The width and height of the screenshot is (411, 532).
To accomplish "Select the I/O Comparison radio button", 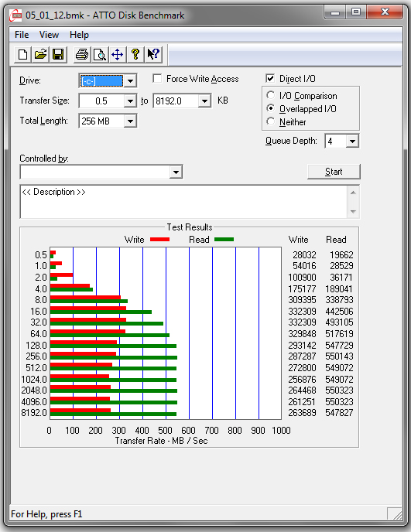I will [x=270, y=95].
